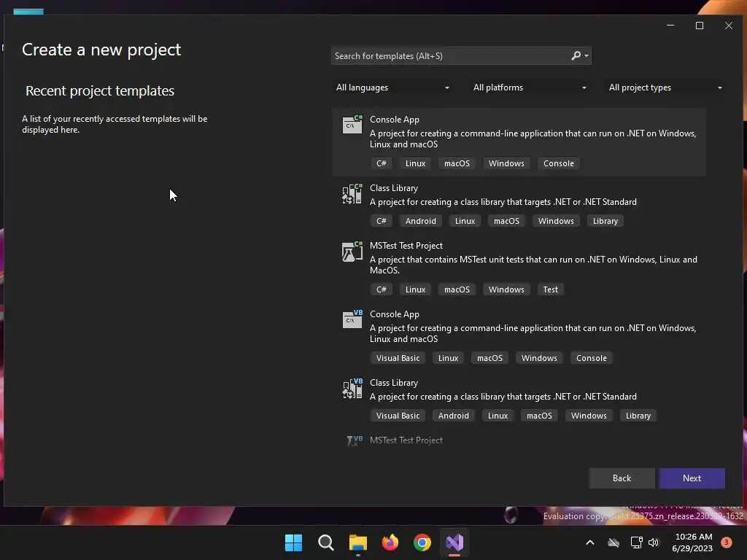
Task: Click the C# MSTest Test Project icon
Action: tap(352, 251)
